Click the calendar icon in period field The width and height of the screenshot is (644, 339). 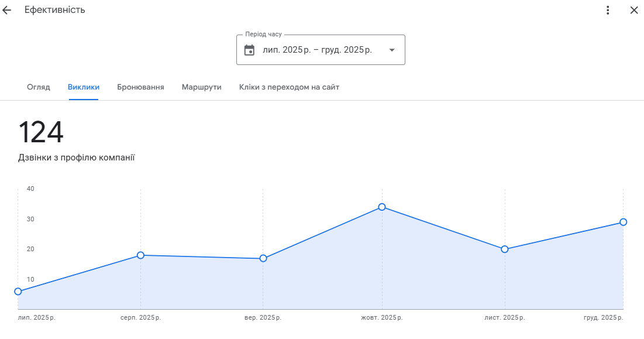click(x=249, y=50)
